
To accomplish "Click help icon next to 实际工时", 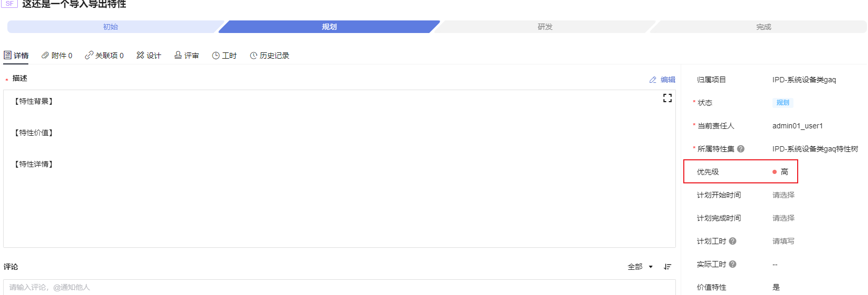I will [x=733, y=264].
